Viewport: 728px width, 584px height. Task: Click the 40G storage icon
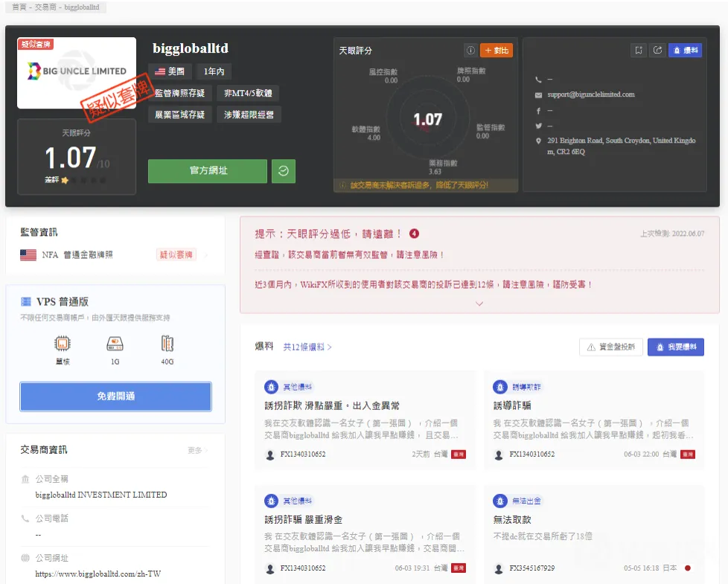(167, 344)
